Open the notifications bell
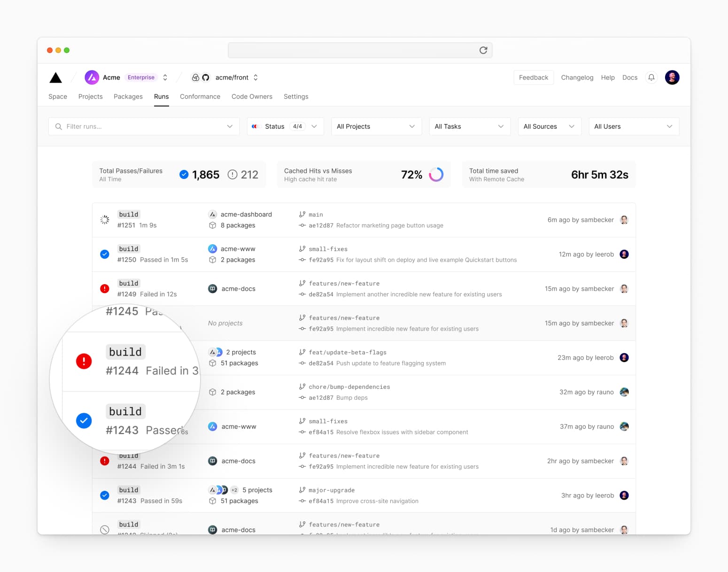728x572 pixels. click(x=651, y=77)
